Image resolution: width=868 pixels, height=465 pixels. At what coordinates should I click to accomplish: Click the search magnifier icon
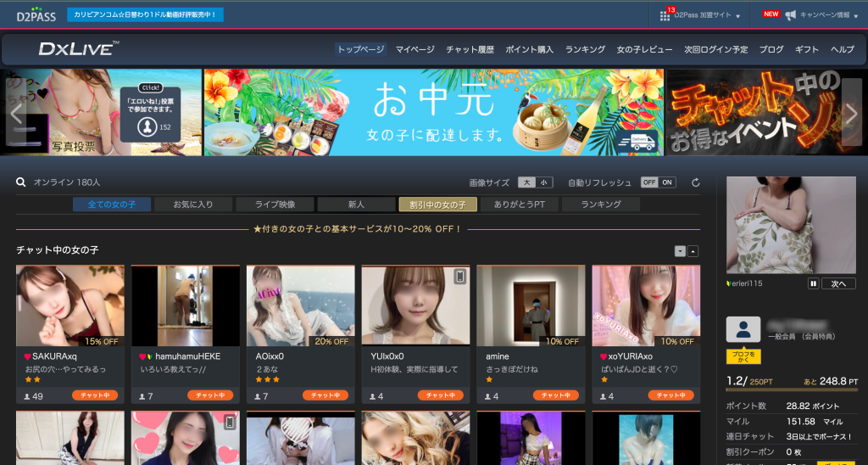click(x=21, y=182)
